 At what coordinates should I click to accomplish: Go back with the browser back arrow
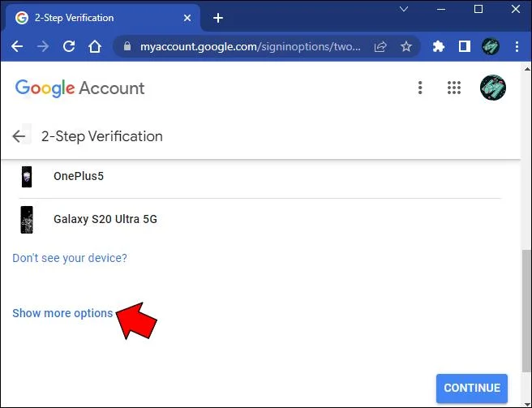pos(17,46)
